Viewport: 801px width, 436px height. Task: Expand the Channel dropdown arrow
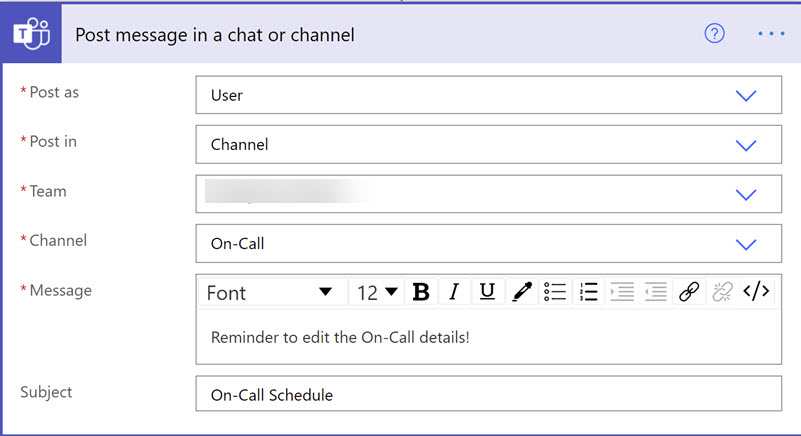(746, 244)
